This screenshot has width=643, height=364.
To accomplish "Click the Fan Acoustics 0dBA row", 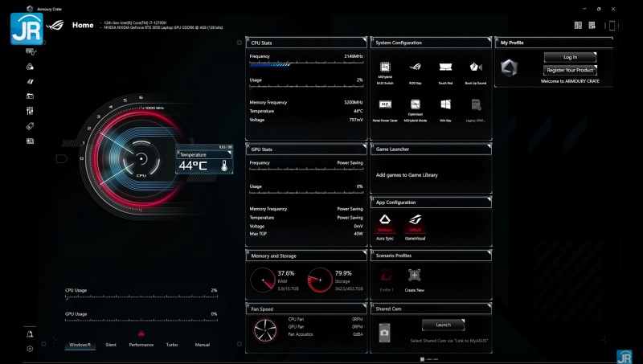I will [326, 334].
